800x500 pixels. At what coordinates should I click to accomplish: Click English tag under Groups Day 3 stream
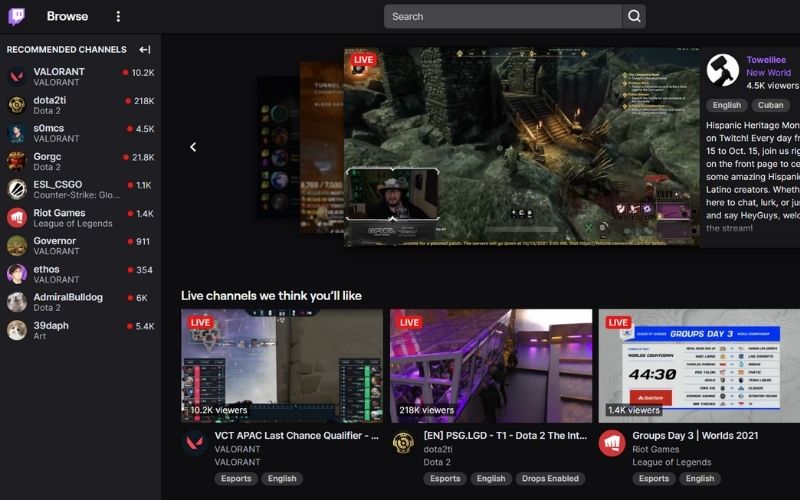click(x=700, y=478)
